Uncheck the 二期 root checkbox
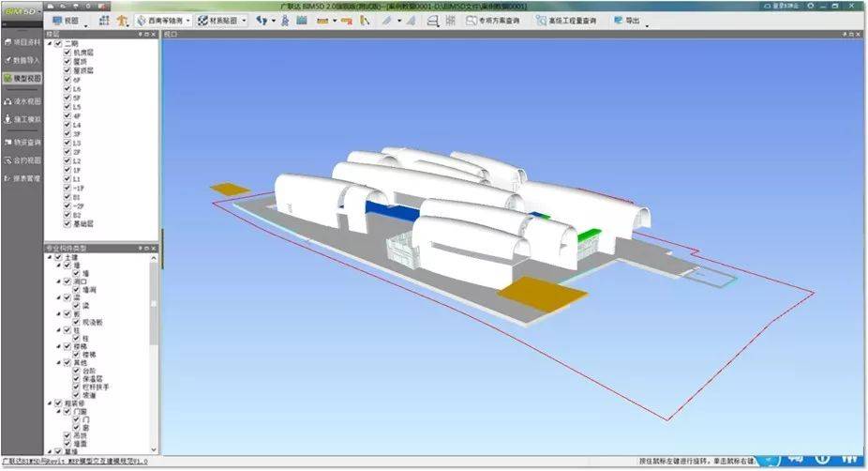The width and height of the screenshot is (868, 471). tap(58, 43)
